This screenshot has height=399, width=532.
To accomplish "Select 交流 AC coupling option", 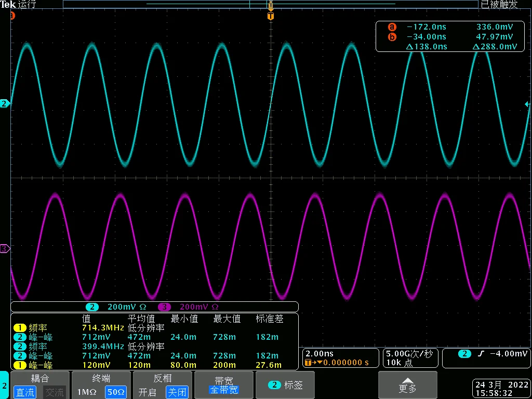I will coord(55,392).
